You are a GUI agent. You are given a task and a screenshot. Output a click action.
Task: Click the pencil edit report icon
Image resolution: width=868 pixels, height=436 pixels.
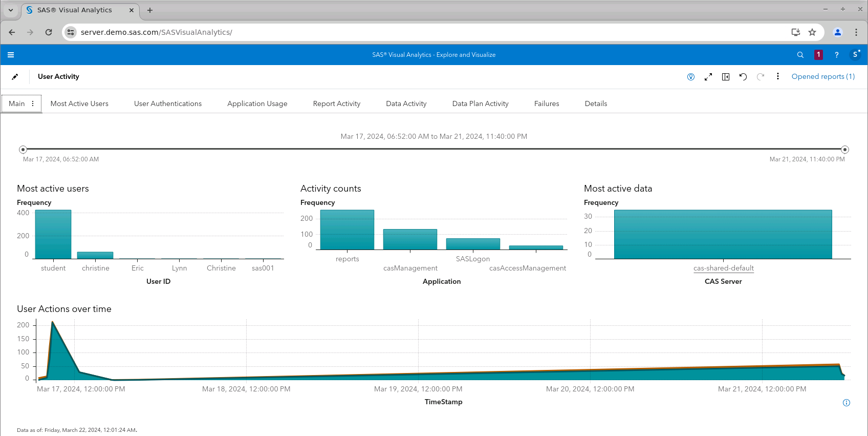[x=15, y=77]
